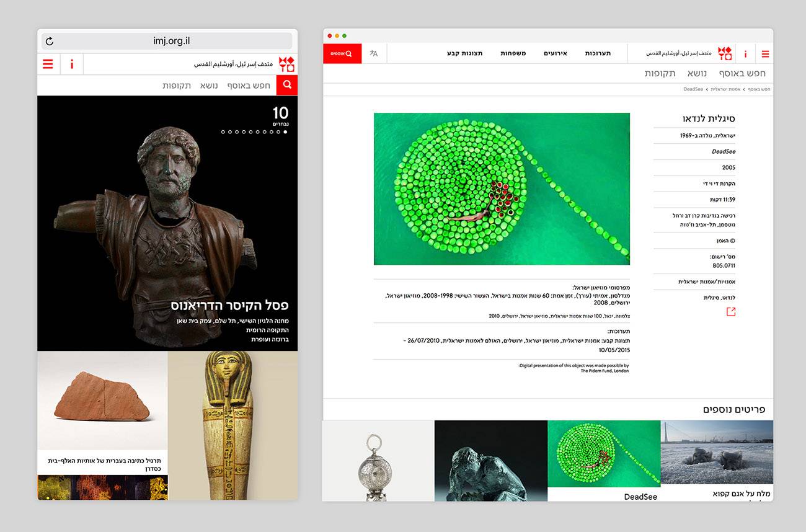Click the imj.org.il address bar
This screenshot has width=806, height=532.
[171, 42]
